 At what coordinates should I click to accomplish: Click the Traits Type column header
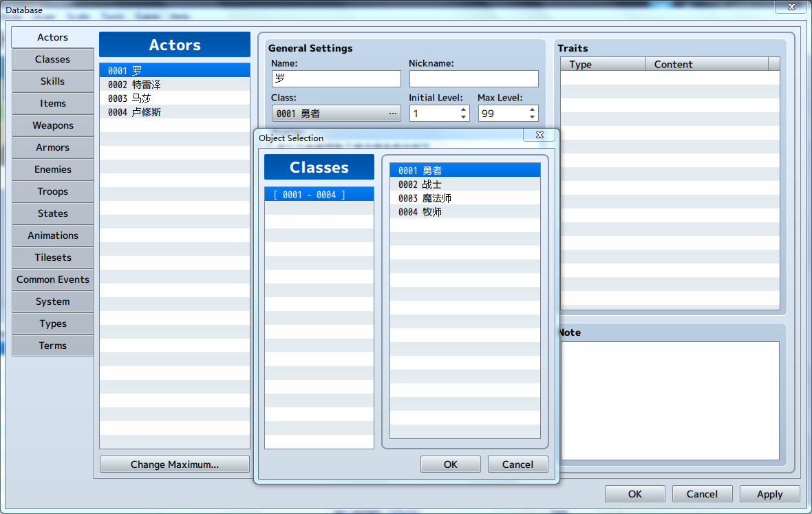pyautogui.click(x=603, y=64)
